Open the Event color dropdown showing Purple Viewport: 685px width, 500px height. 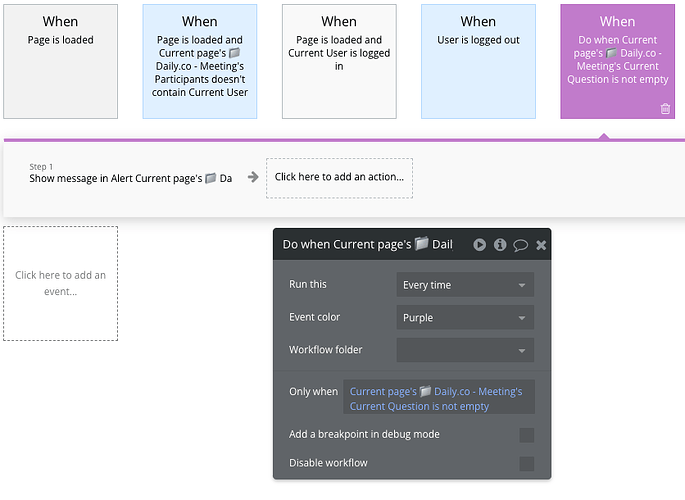click(x=465, y=317)
